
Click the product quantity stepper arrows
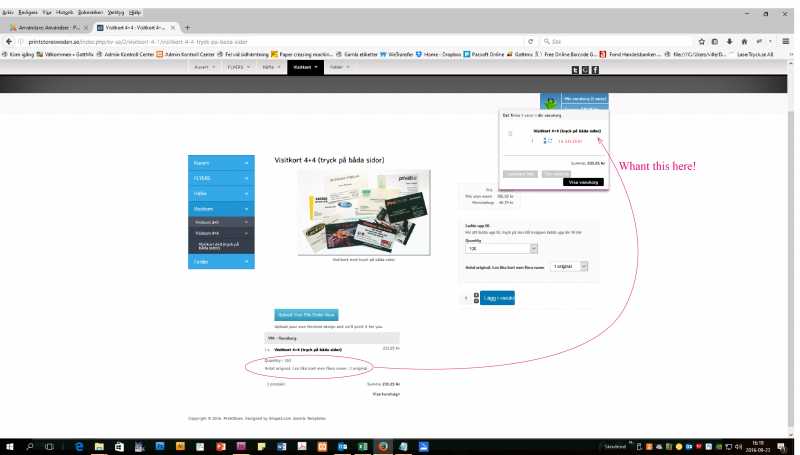pyautogui.click(x=476, y=298)
